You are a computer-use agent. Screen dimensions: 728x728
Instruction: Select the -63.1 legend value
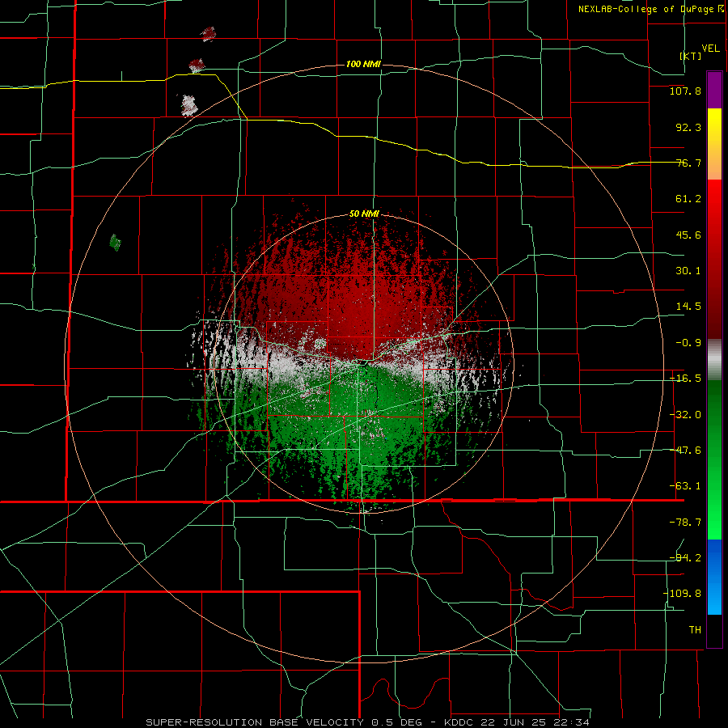[x=685, y=486]
